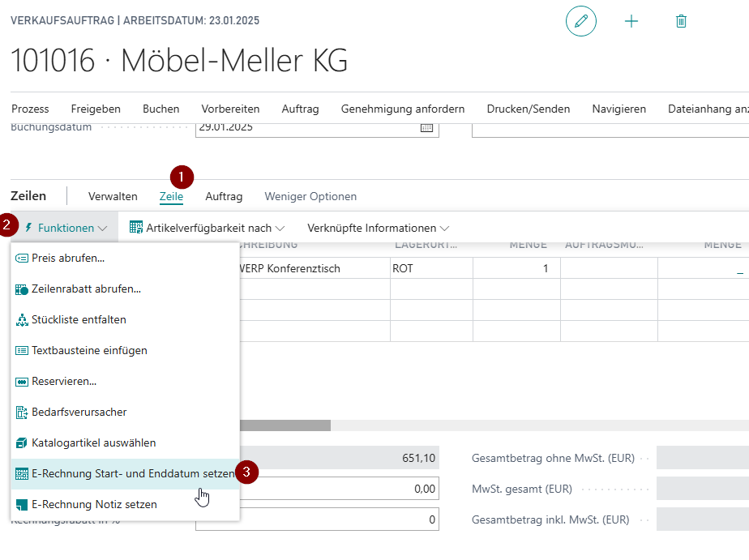
Task: Click the 'Stückliste entfalten' icon entry
Action: [x=79, y=319]
